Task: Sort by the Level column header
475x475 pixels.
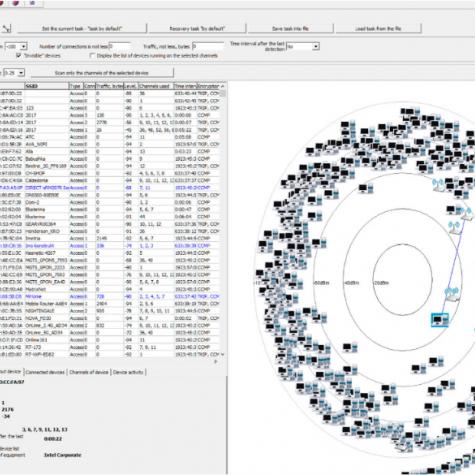Action: tap(130, 86)
